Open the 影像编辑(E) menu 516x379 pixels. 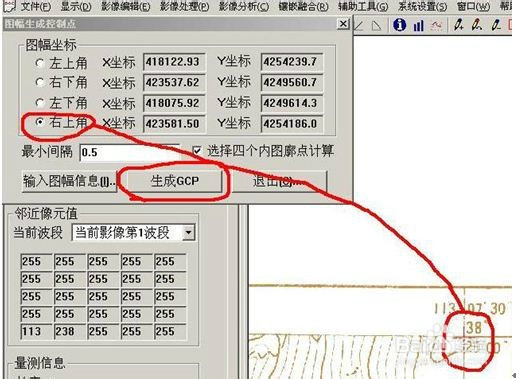(x=126, y=6)
